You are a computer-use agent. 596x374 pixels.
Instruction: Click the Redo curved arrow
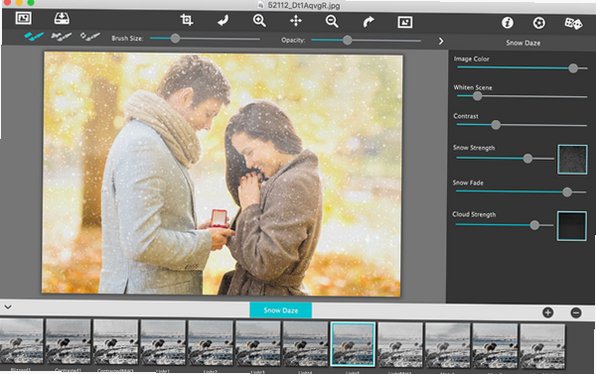point(368,22)
